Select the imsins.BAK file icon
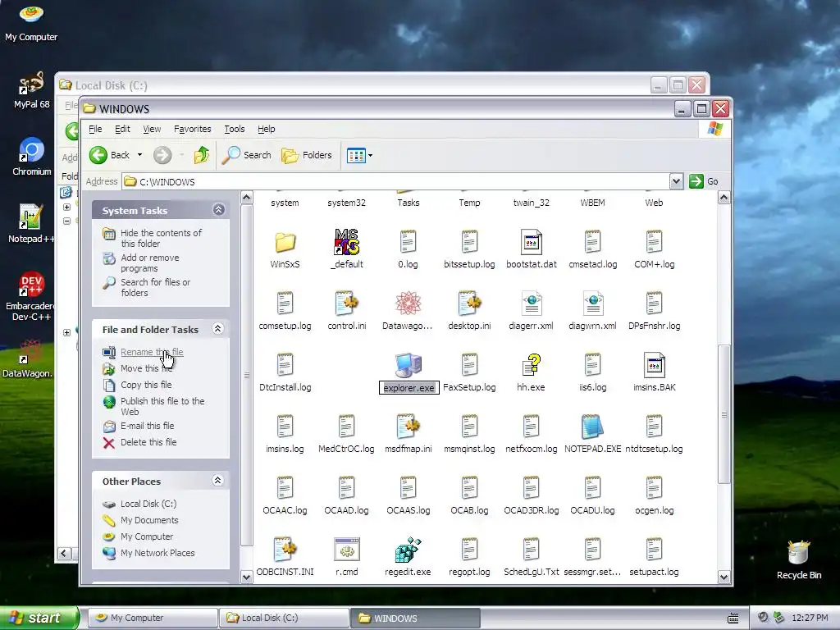The width and height of the screenshot is (840, 630). pyautogui.click(x=654, y=365)
